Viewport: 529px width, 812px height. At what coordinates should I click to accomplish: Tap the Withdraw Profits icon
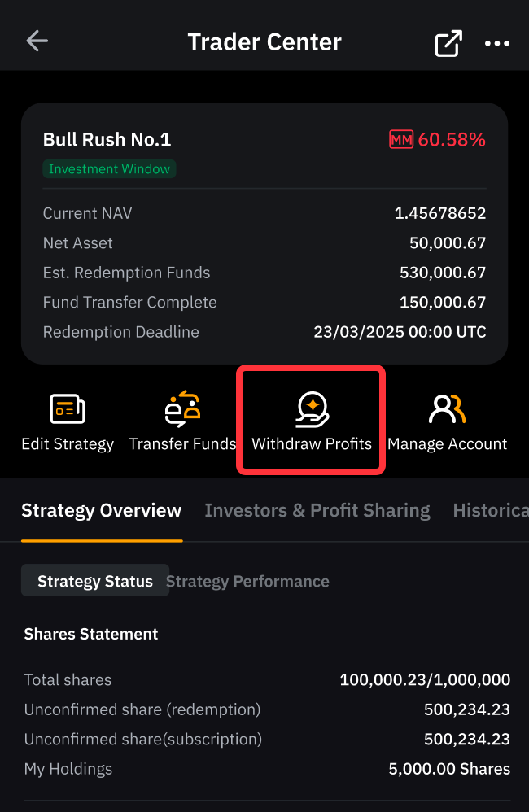312,409
